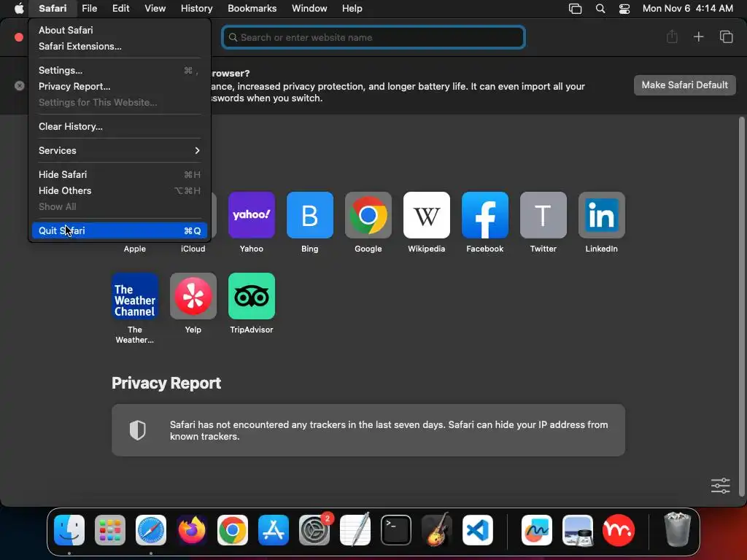Open the TripAdvisor favorite tile

pyautogui.click(x=252, y=296)
